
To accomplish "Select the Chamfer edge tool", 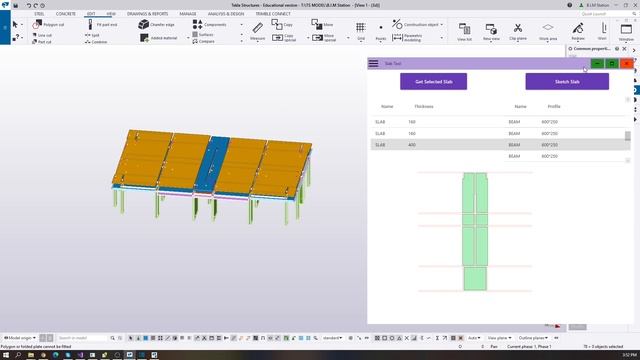I will 157,24.
